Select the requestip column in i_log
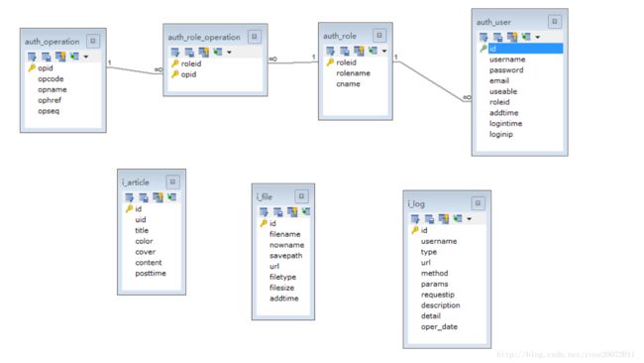 coord(438,295)
